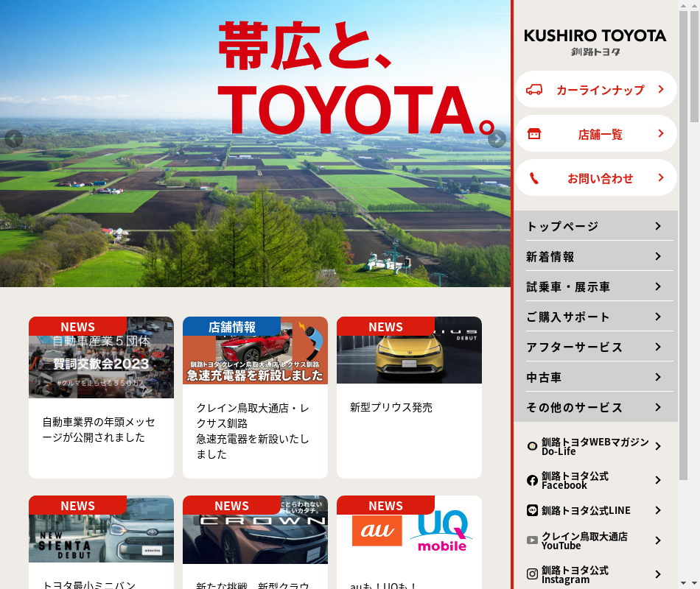700x589 pixels.
Task: Select トップページ in the side menu
Action: (x=562, y=226)
